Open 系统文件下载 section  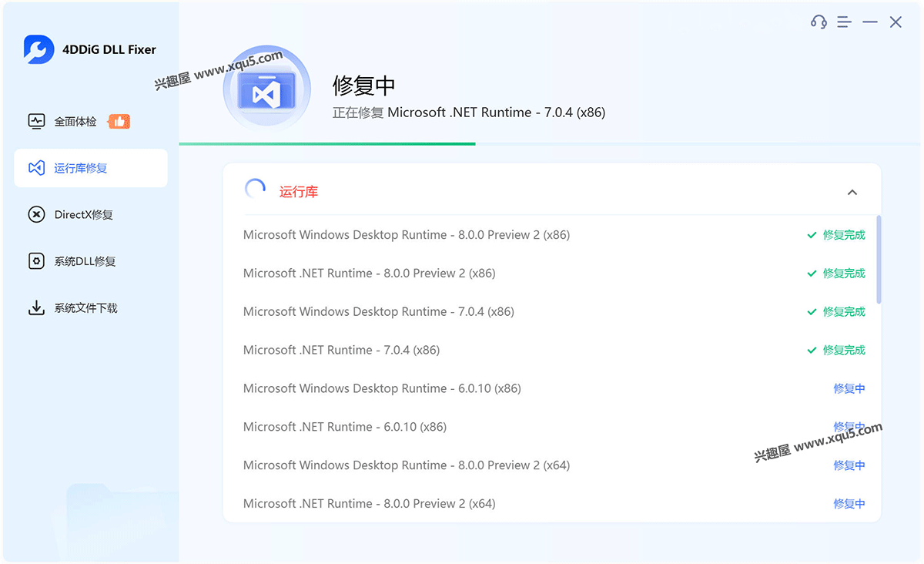coord(91,308)
